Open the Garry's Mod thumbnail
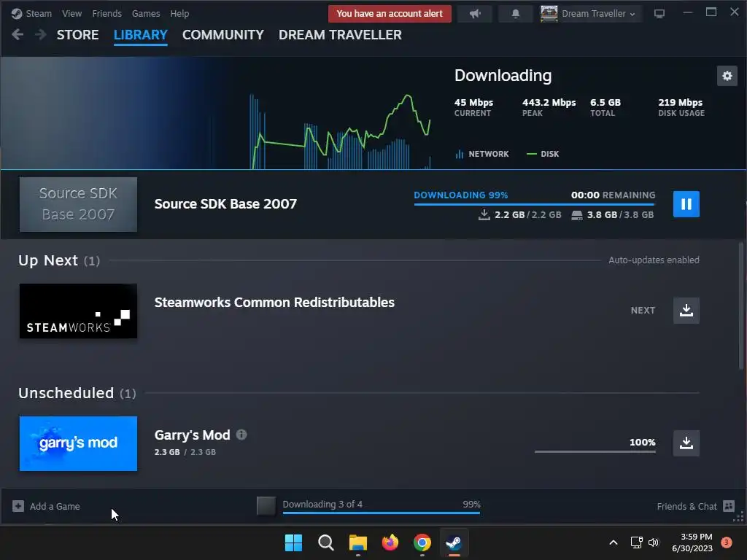Image resolution: width=747 pixels, height=560 pixels. point(78,443)
